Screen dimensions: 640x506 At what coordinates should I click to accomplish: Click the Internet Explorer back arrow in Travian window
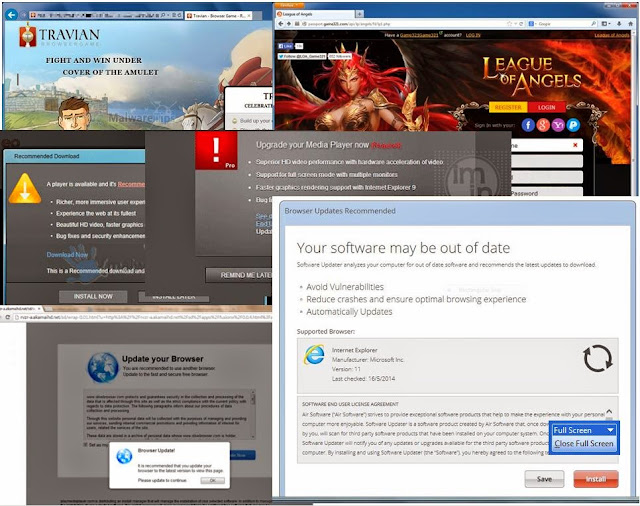[x=11, y=15]
